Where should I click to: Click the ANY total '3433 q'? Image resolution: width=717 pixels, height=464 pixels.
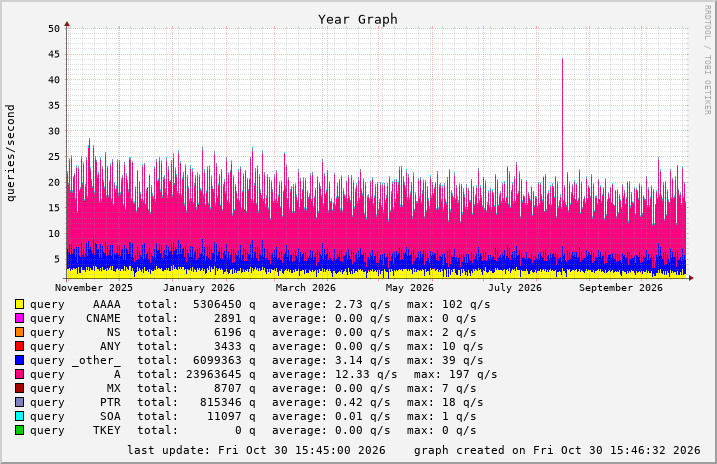[235, 346]
